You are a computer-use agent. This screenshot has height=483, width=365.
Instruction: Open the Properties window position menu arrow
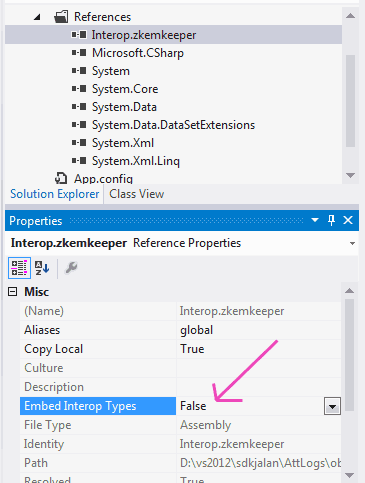315,220
